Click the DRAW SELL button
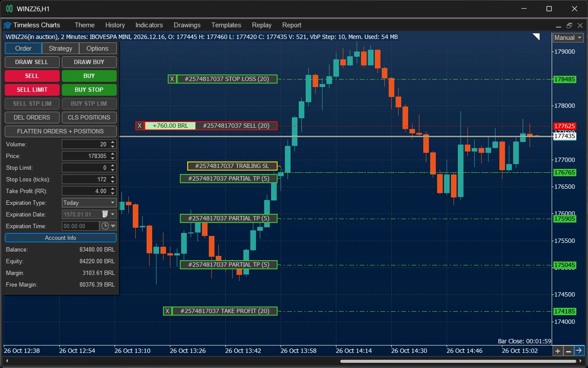Viewport: 588px width, 368px height. (32, 62)
